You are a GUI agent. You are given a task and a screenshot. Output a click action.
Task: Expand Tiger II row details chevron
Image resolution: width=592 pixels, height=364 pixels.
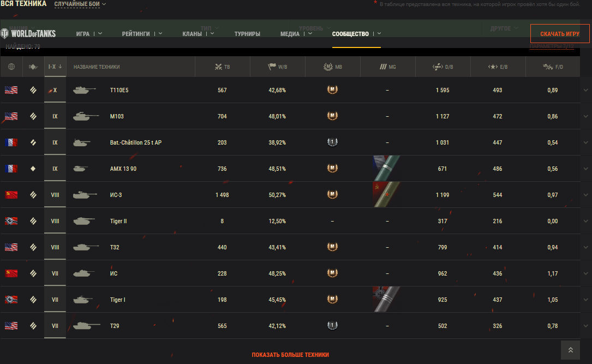[x=585, y=221]
